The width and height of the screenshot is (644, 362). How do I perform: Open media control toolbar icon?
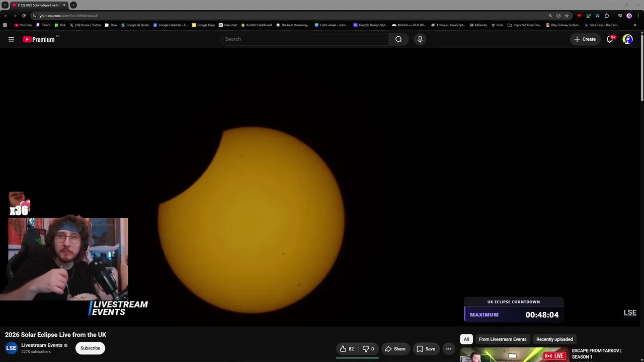[x=620, y=16]
